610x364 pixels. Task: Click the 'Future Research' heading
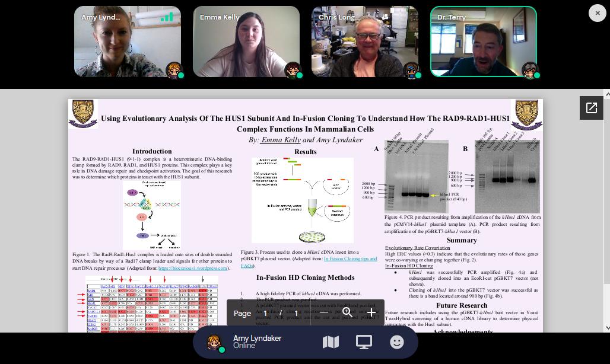tap(462, 305)
